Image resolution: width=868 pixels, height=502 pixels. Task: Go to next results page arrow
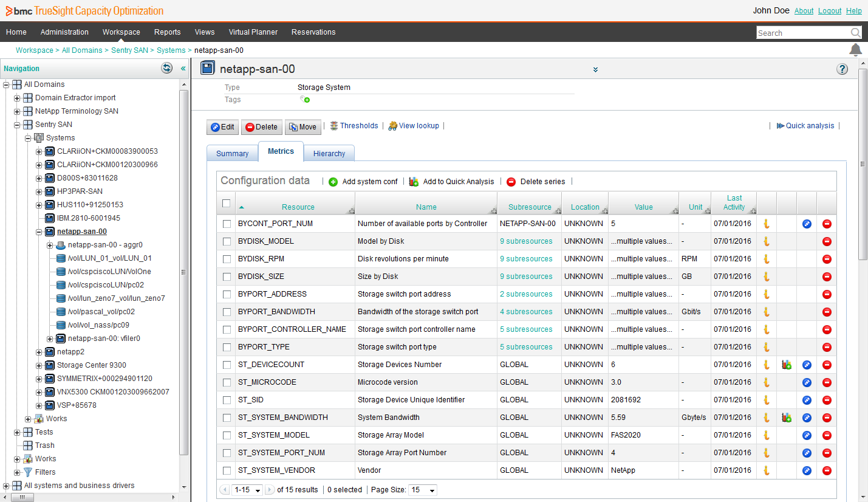click(270, 490)
